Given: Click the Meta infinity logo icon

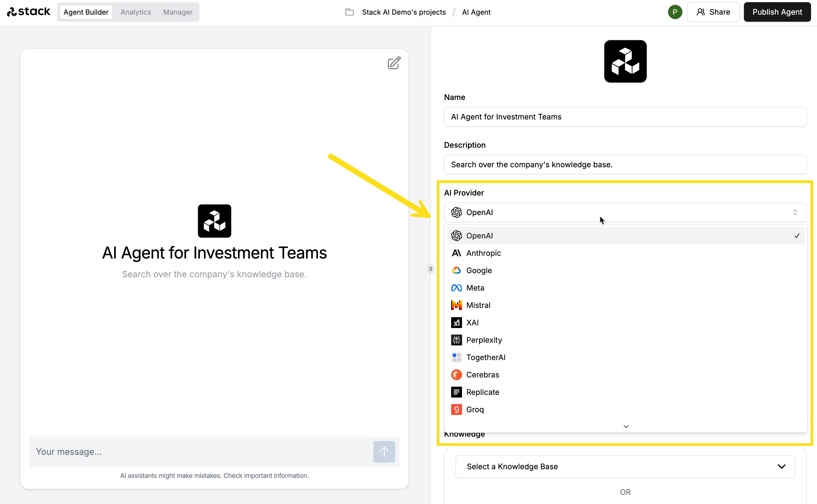Looking at the screenshot, I should 456,288.
